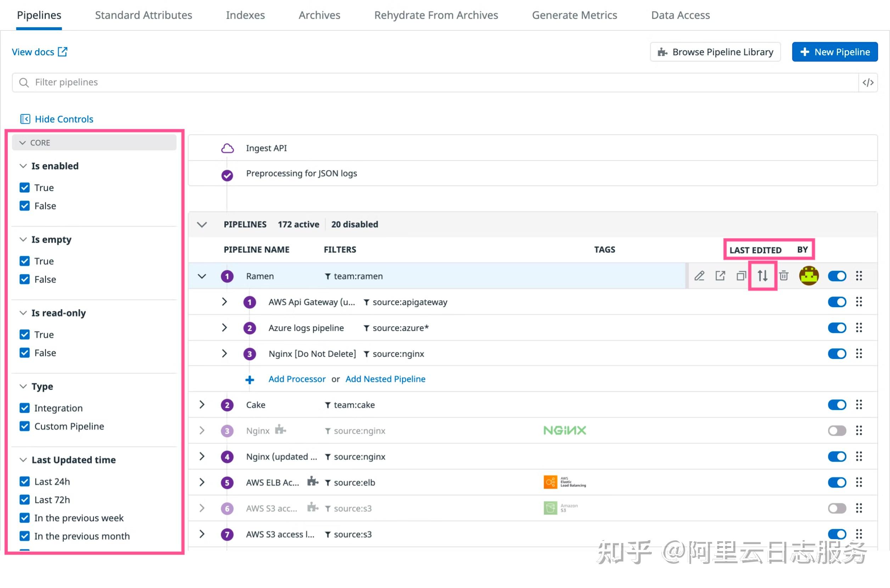Click the reorder up-down arrows icon
Image resolution: width=890 pixels, height=588 pixels.
point(762,276)
